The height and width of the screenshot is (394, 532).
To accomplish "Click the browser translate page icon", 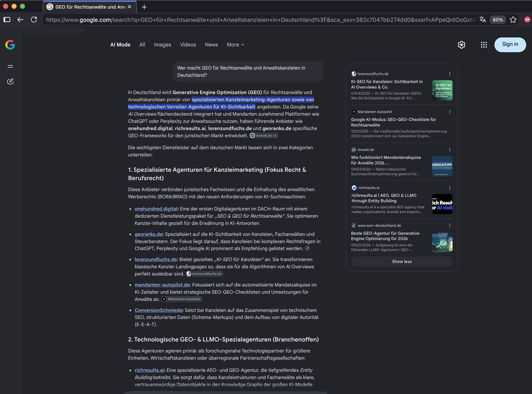I will [x=482, y=20].
